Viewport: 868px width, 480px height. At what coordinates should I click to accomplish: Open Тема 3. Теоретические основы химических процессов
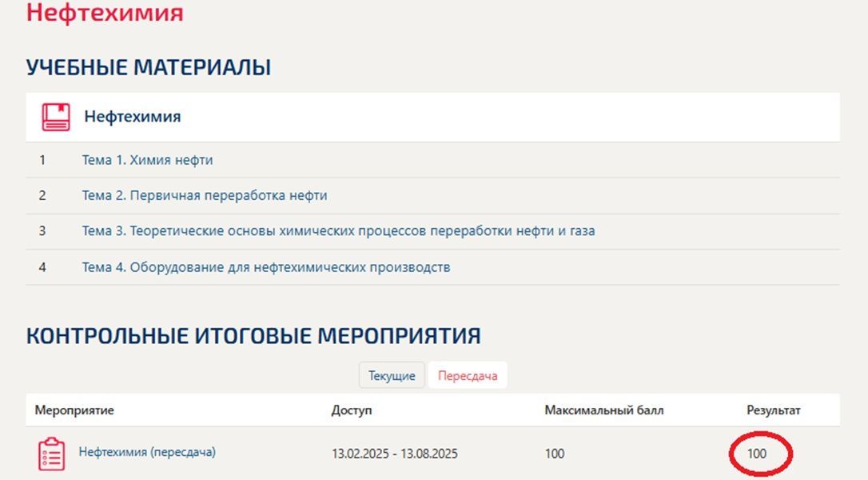point(338,231)
